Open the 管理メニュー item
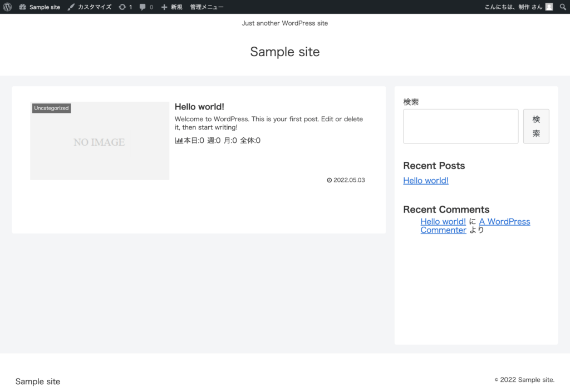The width and height of the screenshot is (570, 392). [207, 7]
